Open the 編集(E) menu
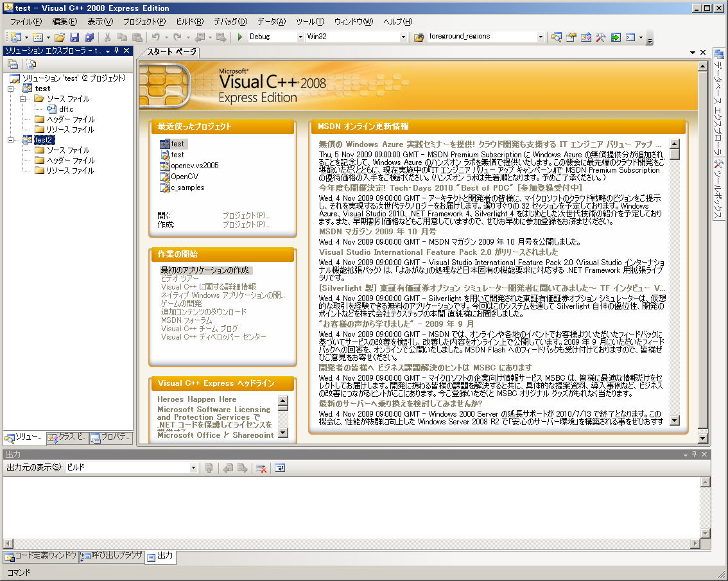This screenshot has height=581, width=728. click(65, 22)
